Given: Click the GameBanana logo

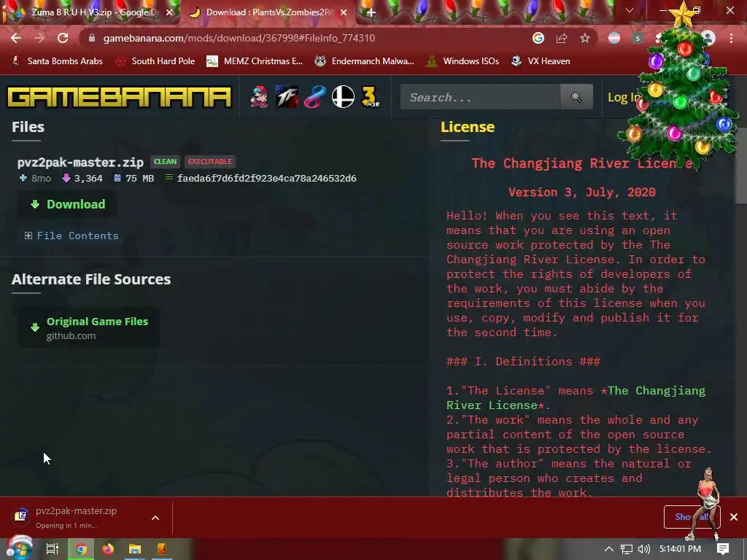Looking at the screenshot, I should tap(119, 97).
